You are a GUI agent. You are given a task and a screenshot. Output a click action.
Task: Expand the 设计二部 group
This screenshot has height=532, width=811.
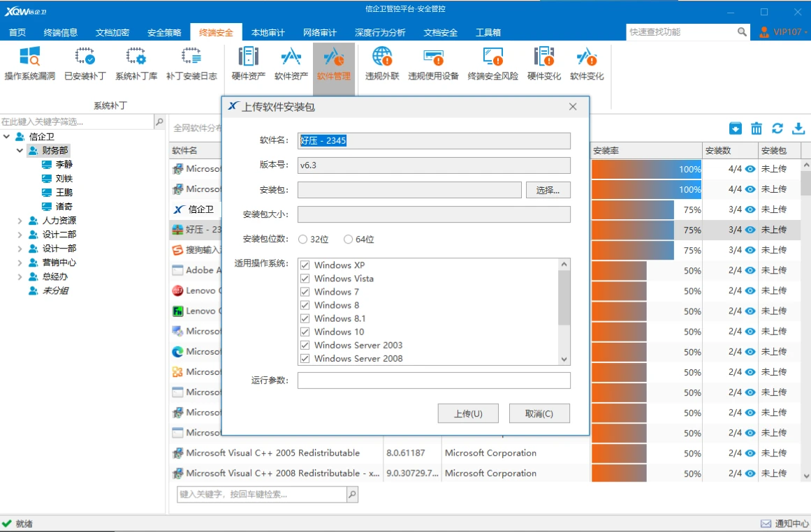pos(20,235)
